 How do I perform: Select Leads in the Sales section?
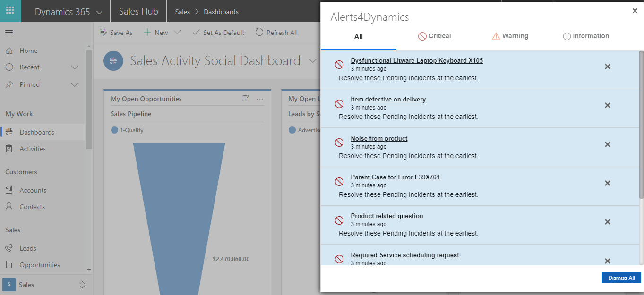click(x=28, y=248)
